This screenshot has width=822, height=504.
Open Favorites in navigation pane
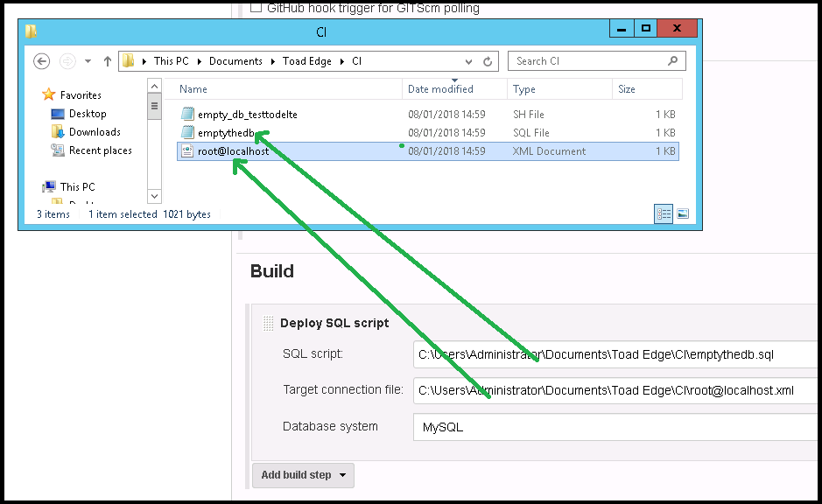tap(81, 94)
